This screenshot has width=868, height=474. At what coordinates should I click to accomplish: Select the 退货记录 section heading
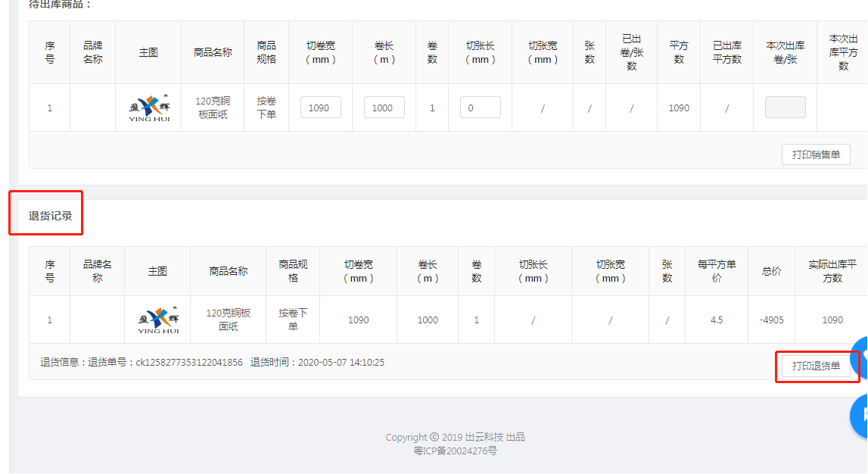point(51,216)
